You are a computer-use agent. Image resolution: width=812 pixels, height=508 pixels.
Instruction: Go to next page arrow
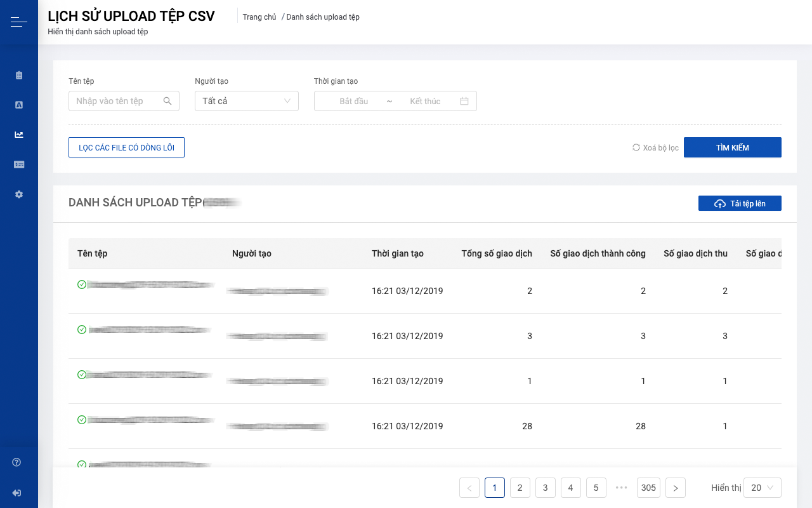coord(676,488)
